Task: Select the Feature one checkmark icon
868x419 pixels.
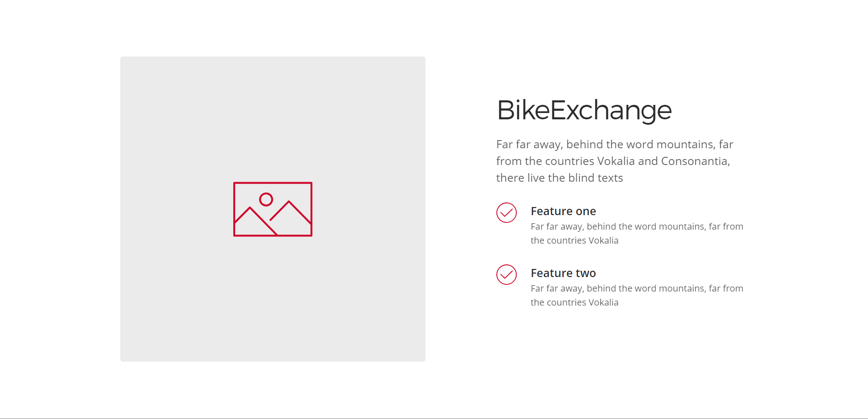Action: coord(506,212)
